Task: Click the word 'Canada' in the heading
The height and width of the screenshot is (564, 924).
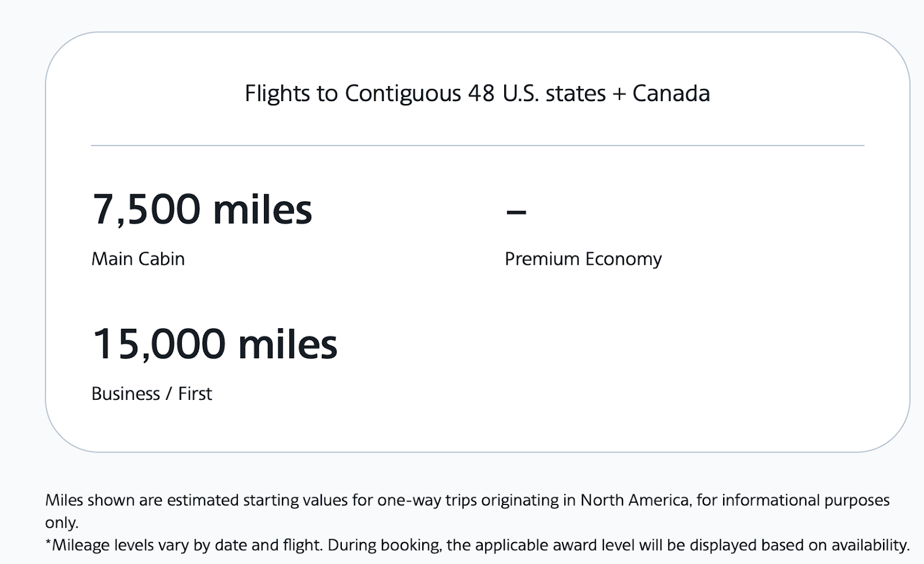Action: [x=671, y=94]
